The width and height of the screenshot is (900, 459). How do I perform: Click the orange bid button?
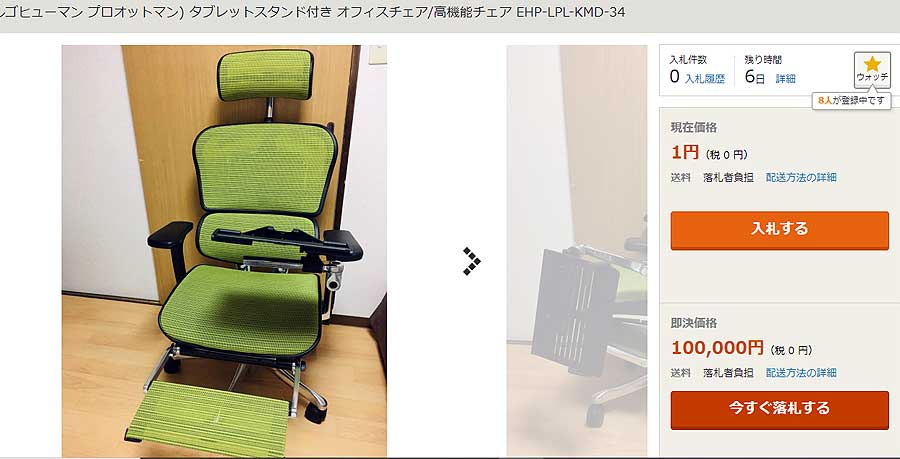point(779,230)
